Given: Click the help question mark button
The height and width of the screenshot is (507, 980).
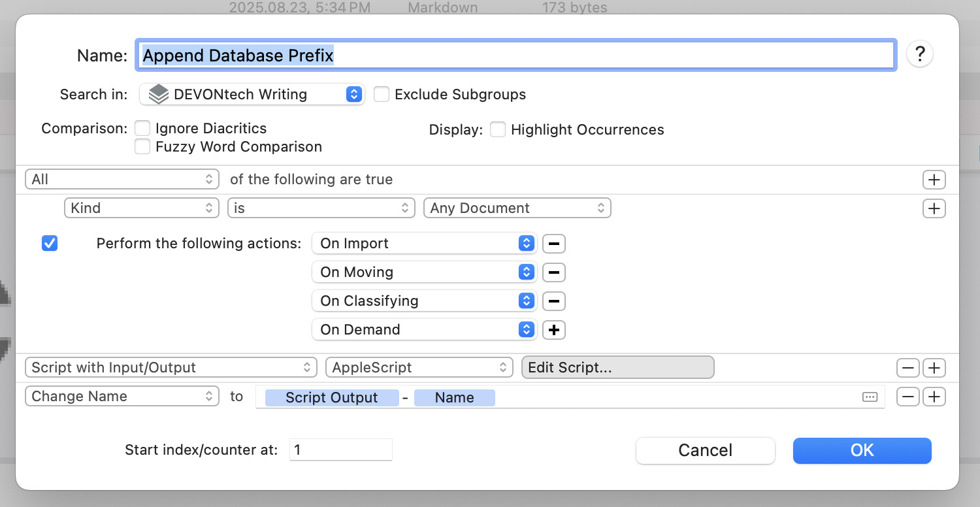Looking at the screenshot, I should point(919,54).
